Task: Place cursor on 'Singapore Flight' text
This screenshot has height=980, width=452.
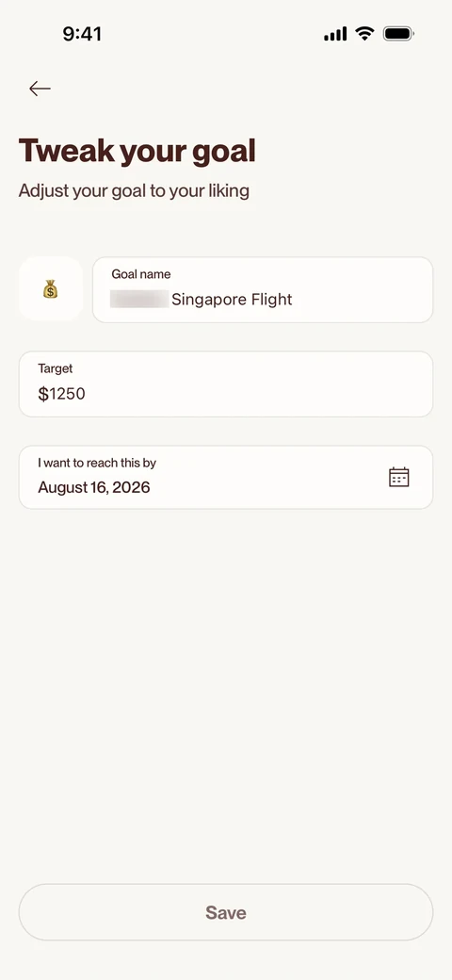Action: [233, 300]
